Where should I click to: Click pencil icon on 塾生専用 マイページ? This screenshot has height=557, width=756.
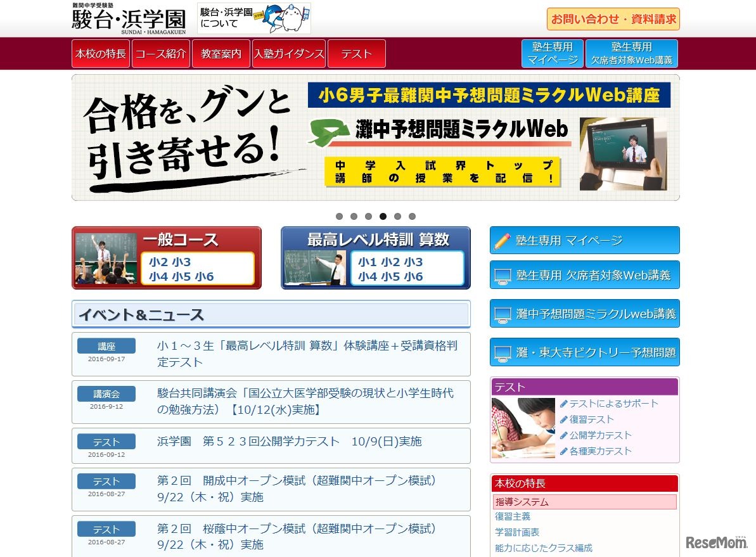click(503, 241)
